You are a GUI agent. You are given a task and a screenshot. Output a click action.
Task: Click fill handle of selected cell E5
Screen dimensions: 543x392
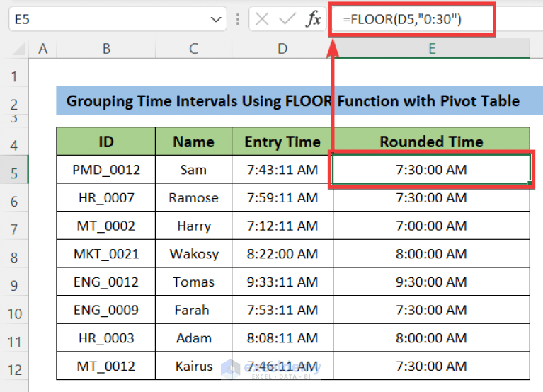[x=530, y=183]
